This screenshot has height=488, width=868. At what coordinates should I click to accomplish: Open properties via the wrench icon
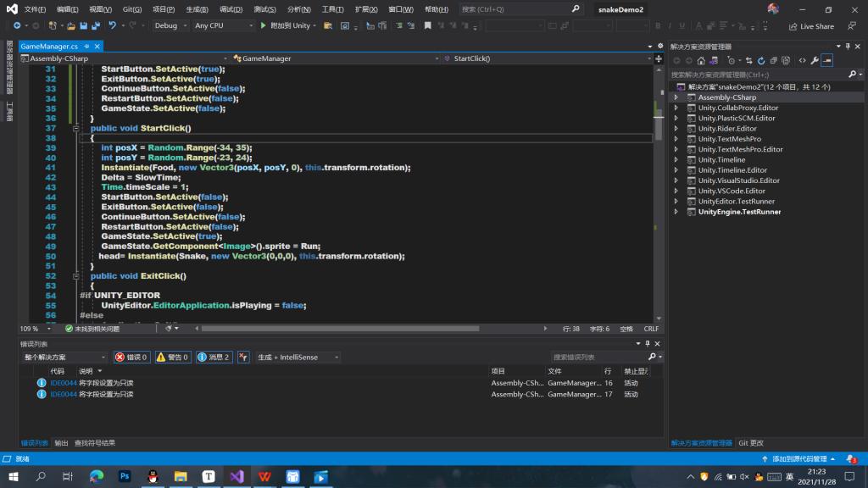[815, 60]
